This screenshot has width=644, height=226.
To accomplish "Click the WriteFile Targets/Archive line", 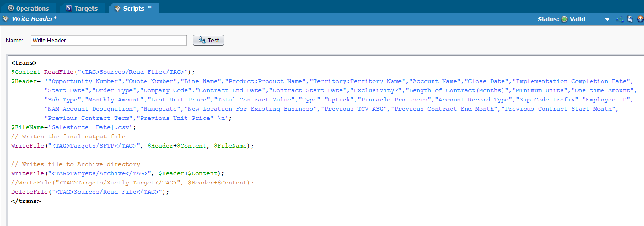I will pos(118,173).
